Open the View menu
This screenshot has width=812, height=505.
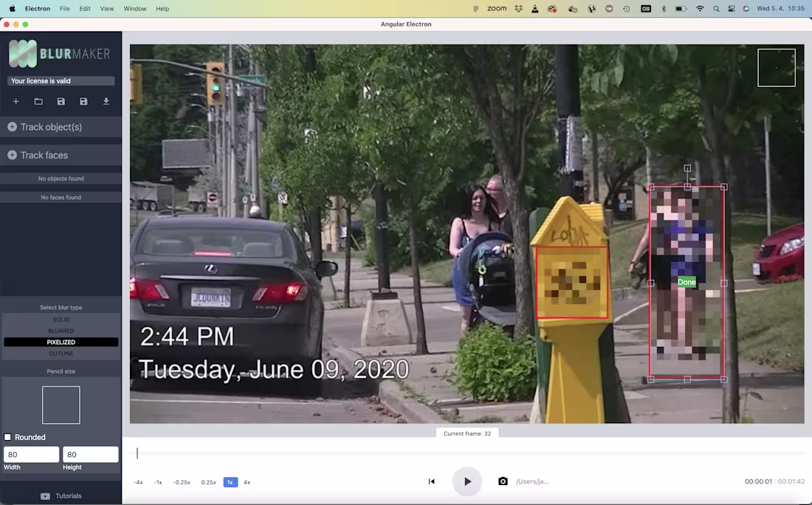pyautogui.click(x=107, y=8)
